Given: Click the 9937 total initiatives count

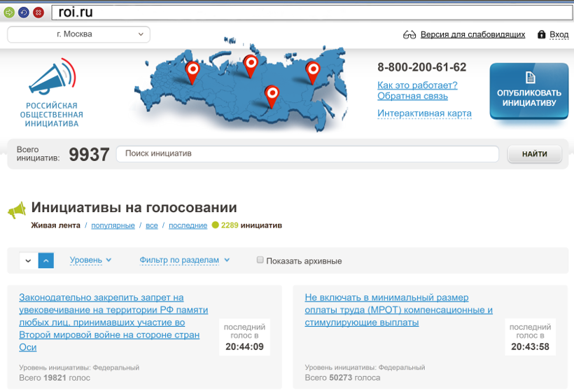Looking at the screenshot, I should (x=89, y=154).
